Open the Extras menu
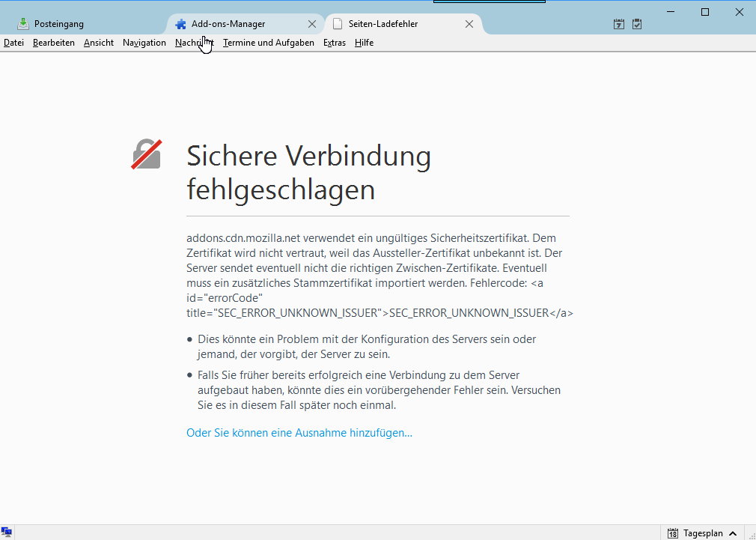The image size is (756, 540). click(x=334, y=43)
